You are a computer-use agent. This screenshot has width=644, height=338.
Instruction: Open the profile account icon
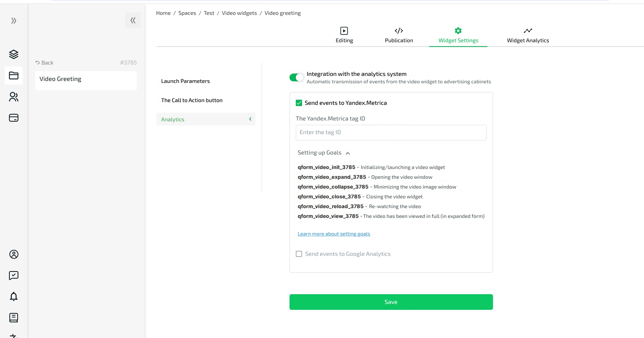click(x=14, y=254)
